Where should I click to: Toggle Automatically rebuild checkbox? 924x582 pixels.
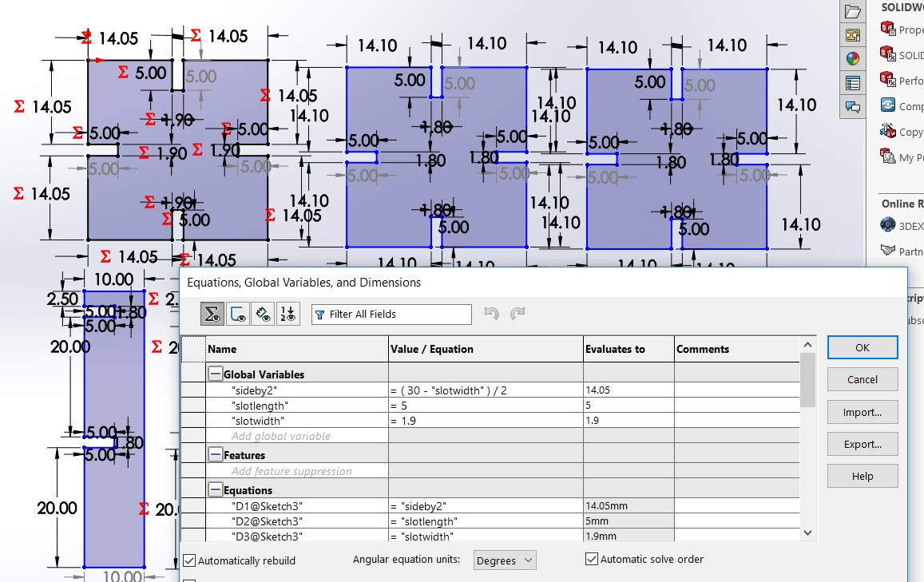coord(189,560)
